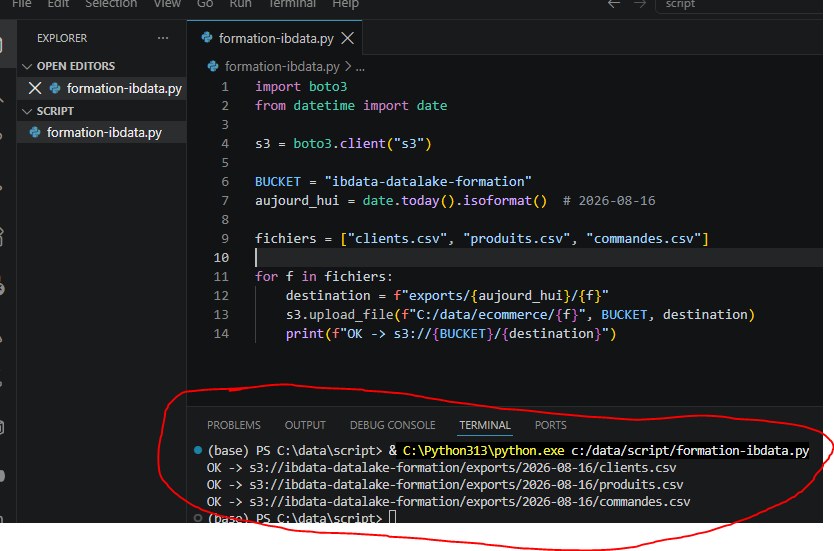Click terminal output line ending clients.csv
Screen dimensions: 834x551
pos(441,468)
